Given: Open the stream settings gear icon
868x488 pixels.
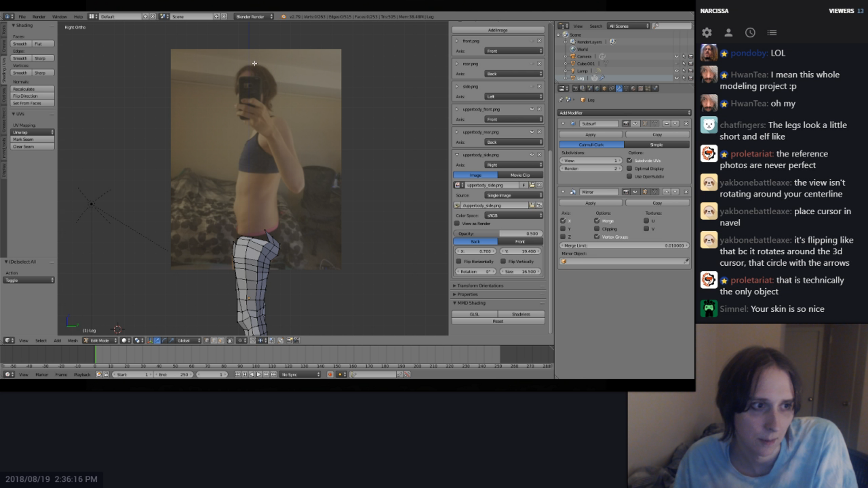Looking at the screenshot, I should [x=707, y=33].
